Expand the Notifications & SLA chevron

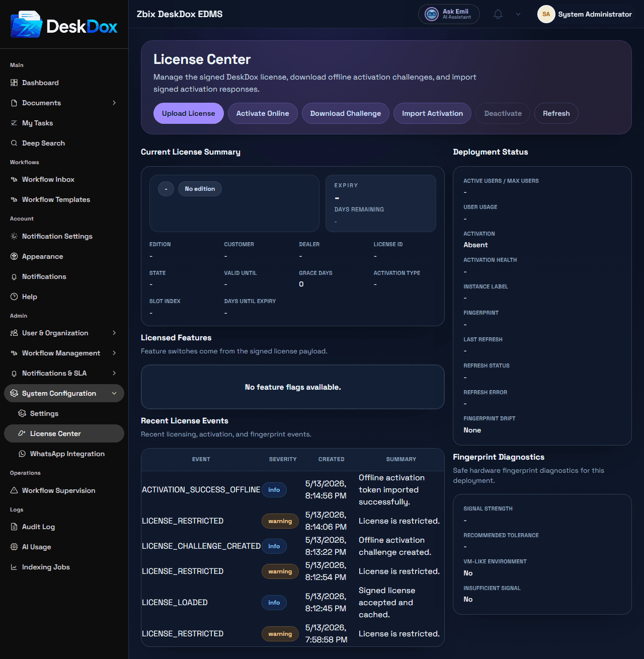pos(114,373)
